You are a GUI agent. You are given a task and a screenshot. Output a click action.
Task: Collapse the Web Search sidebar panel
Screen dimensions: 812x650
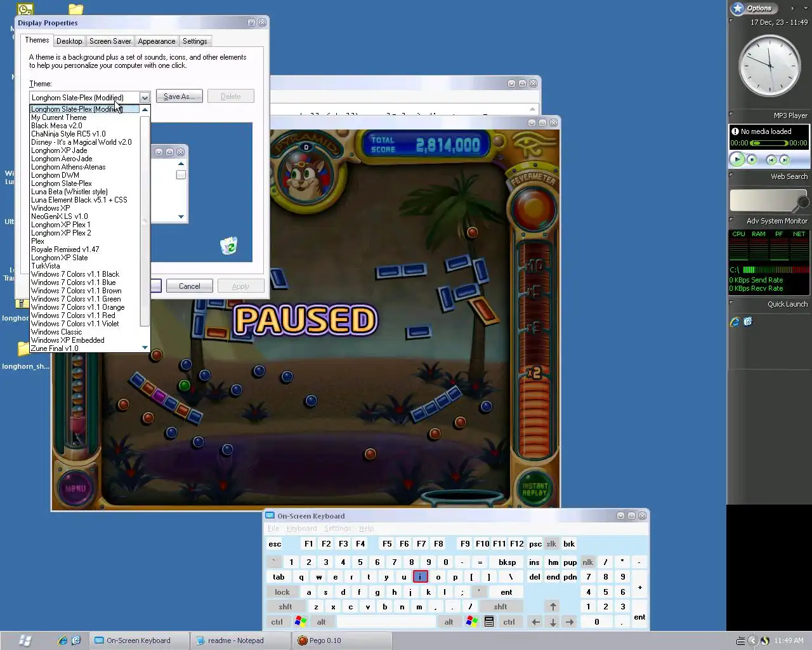(x=731, y=175)
